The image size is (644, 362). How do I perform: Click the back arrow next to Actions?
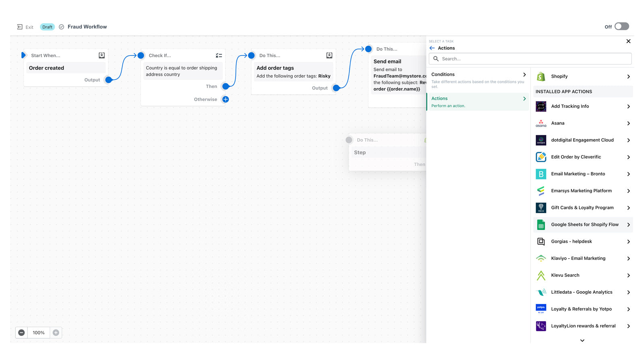(x=432, y=48)
